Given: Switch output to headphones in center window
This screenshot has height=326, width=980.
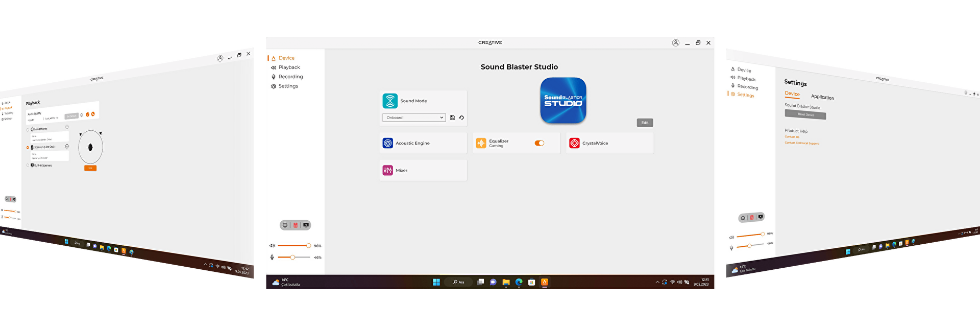Looking at the screenshot, I should click(285, 225).
